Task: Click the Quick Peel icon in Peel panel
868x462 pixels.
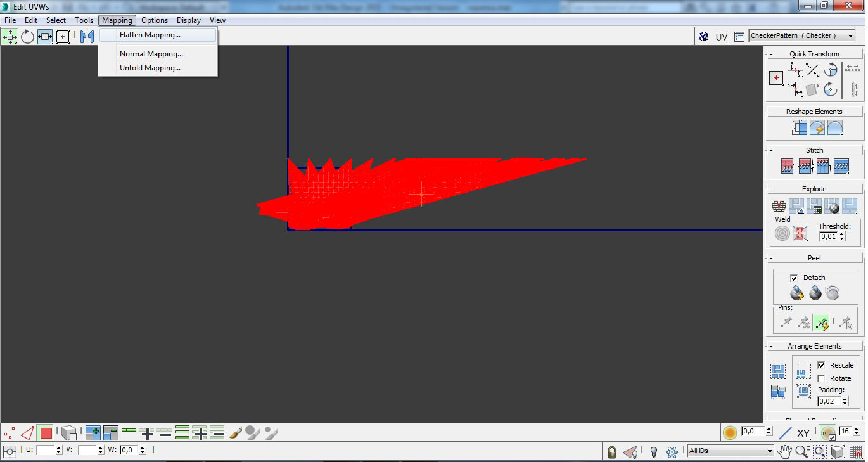Action: click(797, 293)
